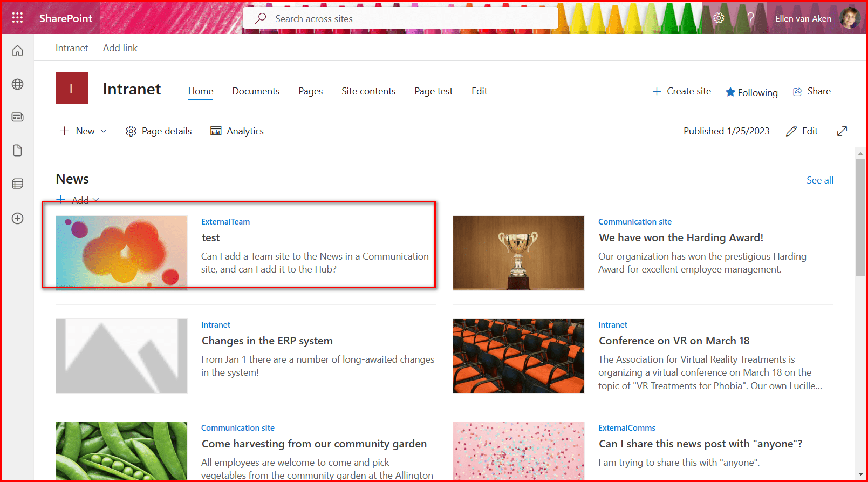Open Changes in the ERP system post
The height and width of the screenshot is (482, 868).
267,341
